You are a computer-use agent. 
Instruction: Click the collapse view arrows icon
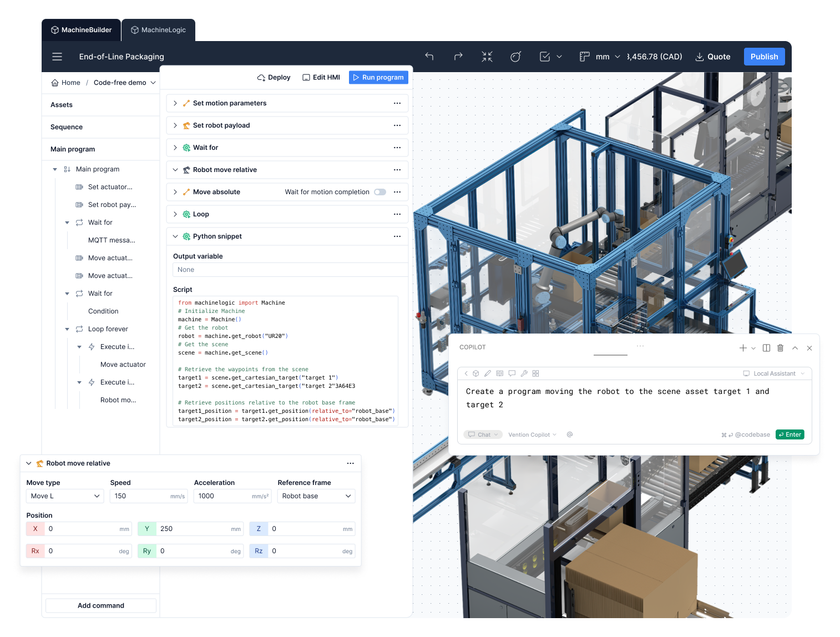click(487, 57)
